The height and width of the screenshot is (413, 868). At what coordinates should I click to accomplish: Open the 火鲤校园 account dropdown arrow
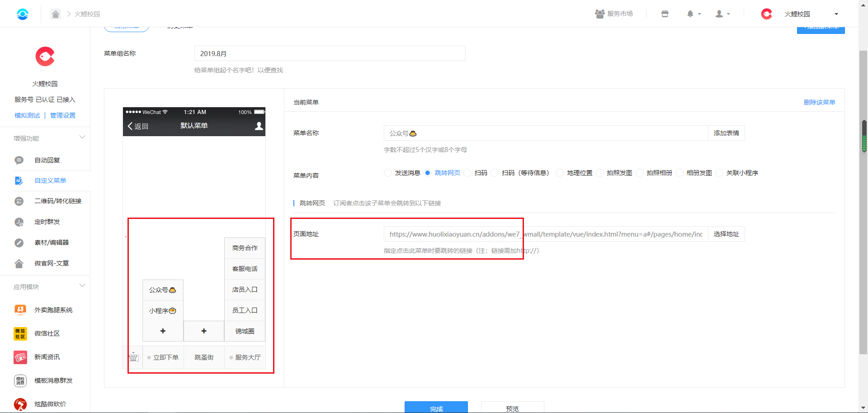coord(836,14)
